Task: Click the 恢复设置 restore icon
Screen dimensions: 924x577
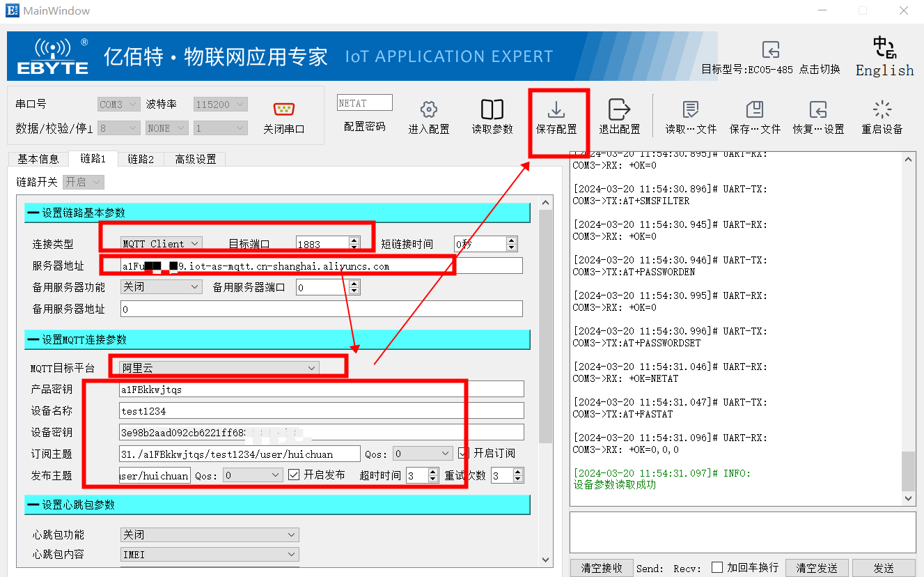Action: click(x=817, y=110)
